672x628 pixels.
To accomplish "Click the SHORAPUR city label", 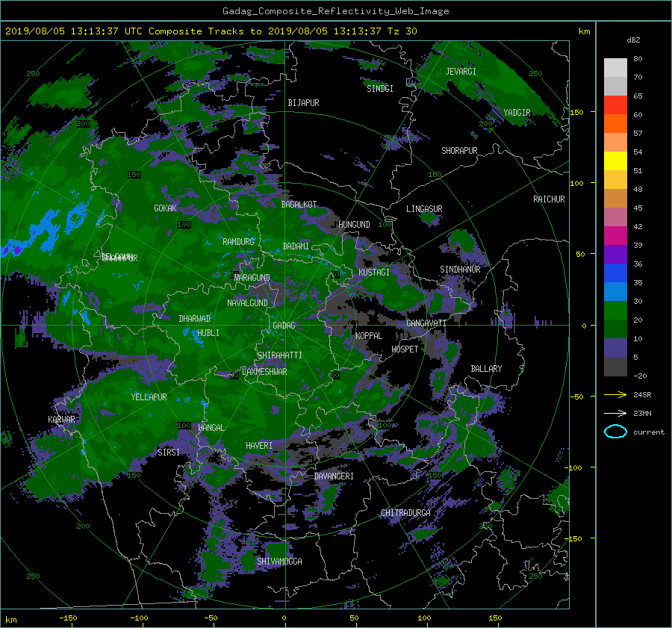I will pos(459,151).
